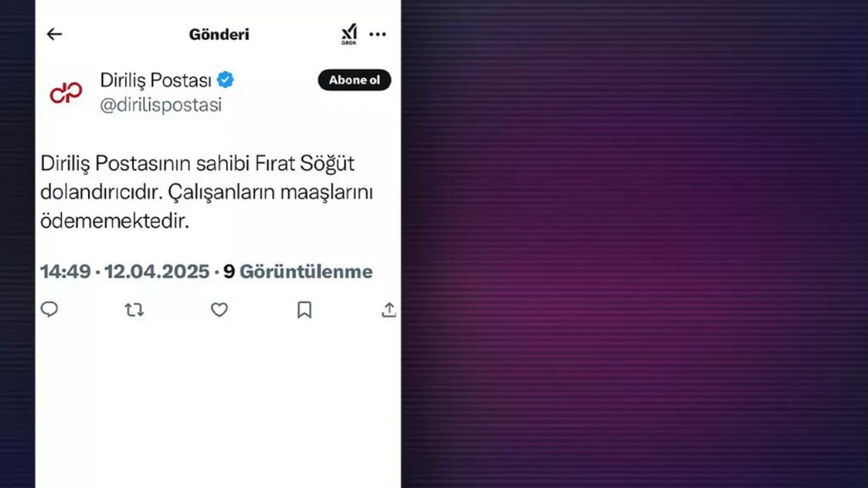Click the Diriliş Postası display name

[x=156, y=79]
